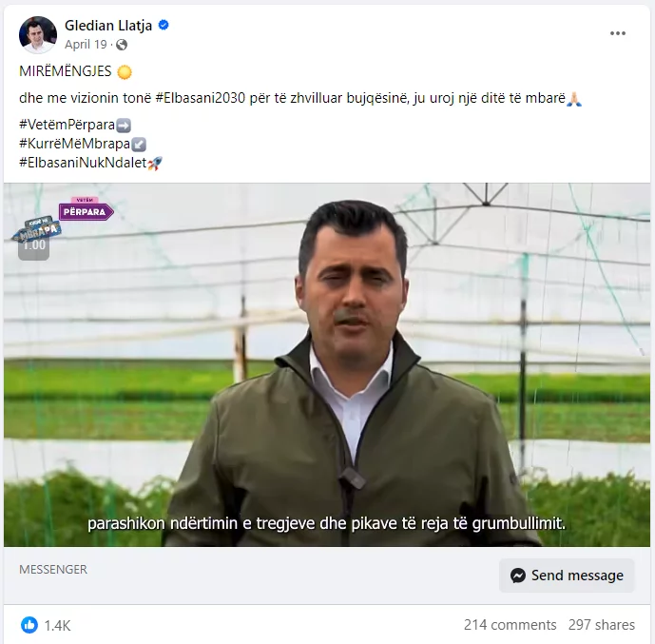Click the video subtitle caption text
The width and height of the screenshot is (655, 644).
pos(326,523)
